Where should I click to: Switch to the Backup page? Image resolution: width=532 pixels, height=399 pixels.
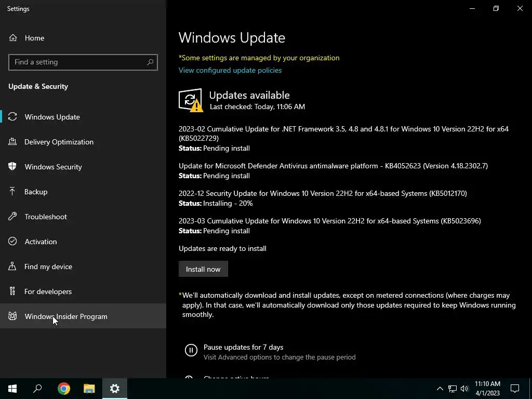pyautogui.click(x=83, y=192)
